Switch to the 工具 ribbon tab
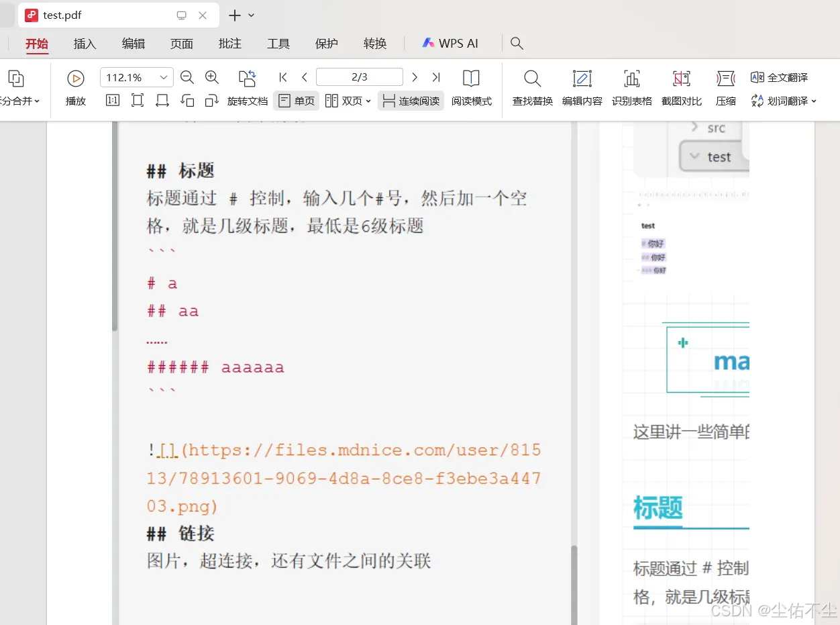The height and width of the screenshot is (625, 840). (278, 44)
